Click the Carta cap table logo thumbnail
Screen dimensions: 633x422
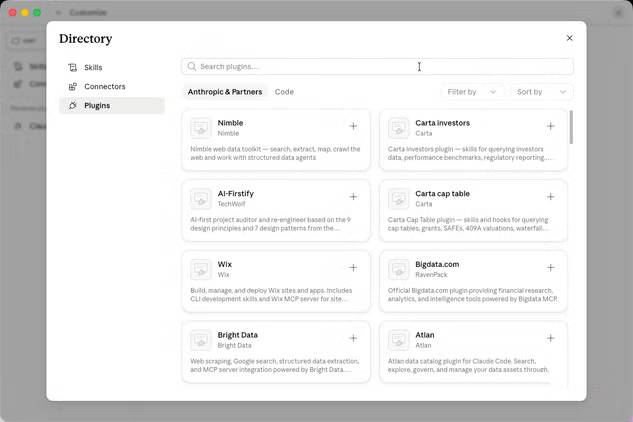pos(398,198)
